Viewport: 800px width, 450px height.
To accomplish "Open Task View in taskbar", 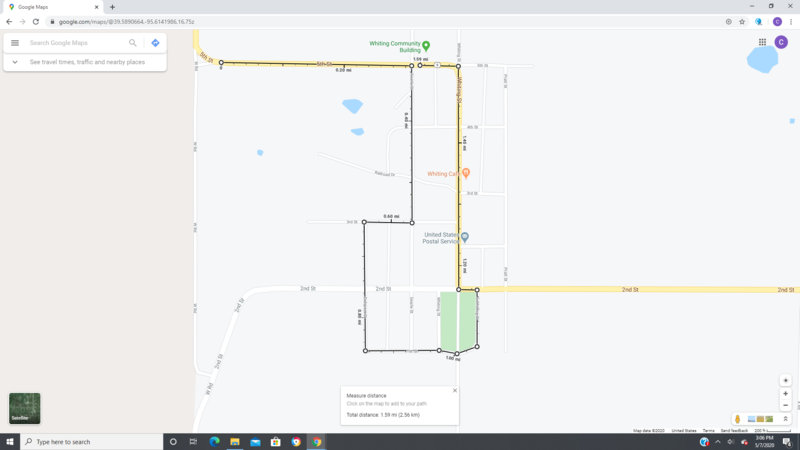I will click(193, 442).
